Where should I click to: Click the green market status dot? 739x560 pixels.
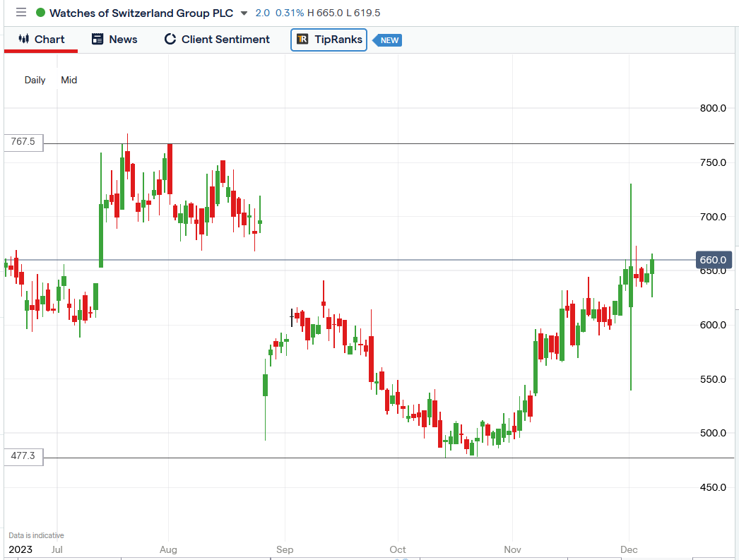[40, 13]
